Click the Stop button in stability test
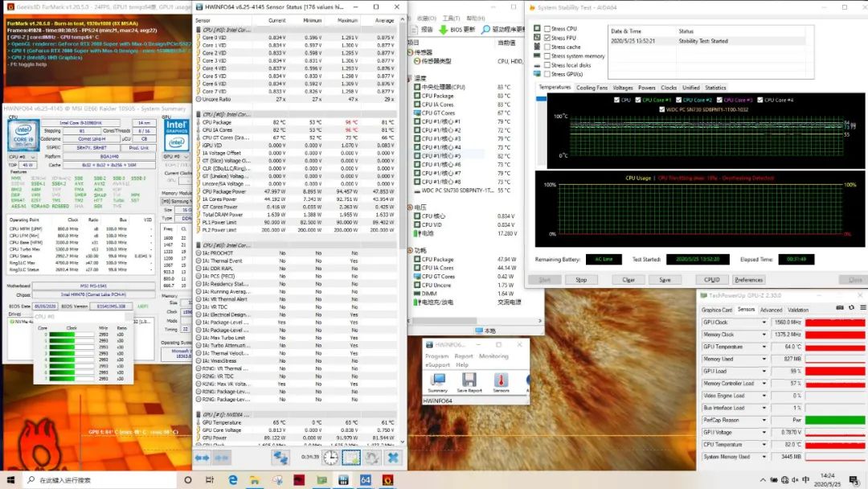The image size is (868, 489). pos(581,280)
